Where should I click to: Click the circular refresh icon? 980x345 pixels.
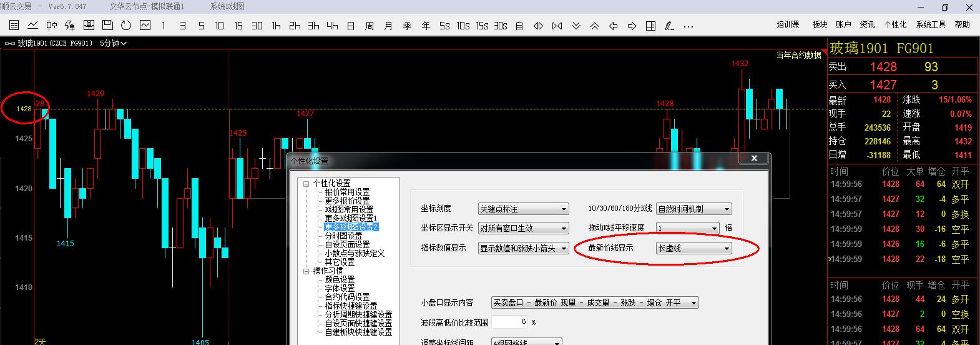tap(126, 26)
